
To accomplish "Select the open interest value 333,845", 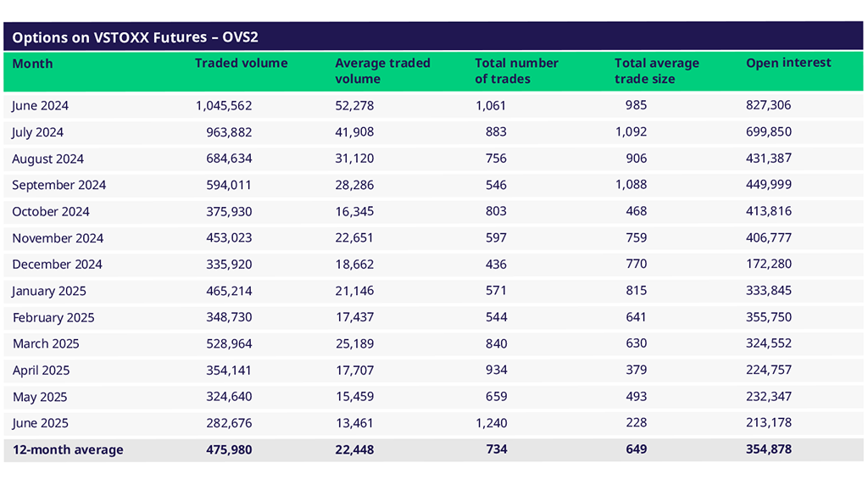I will click(768, 291).
